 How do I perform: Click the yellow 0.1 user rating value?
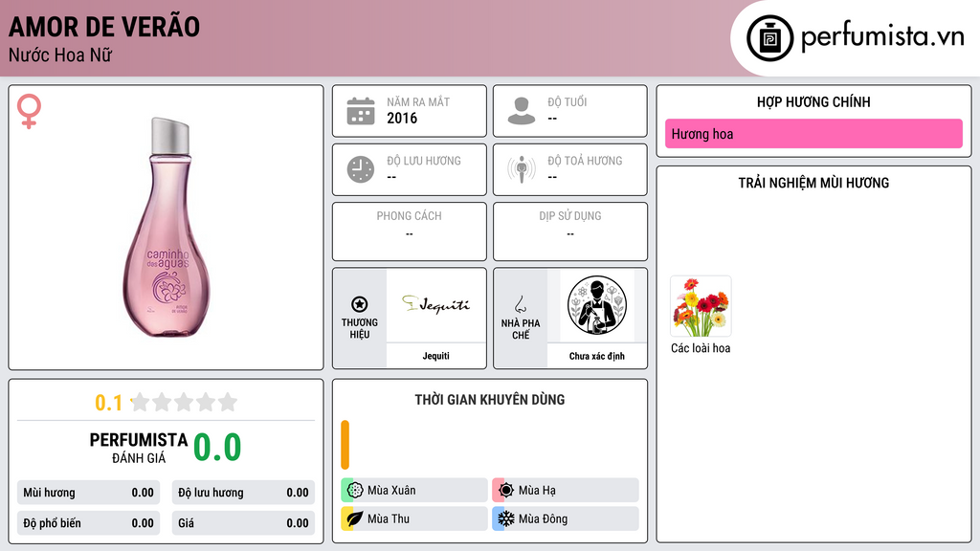108,403
